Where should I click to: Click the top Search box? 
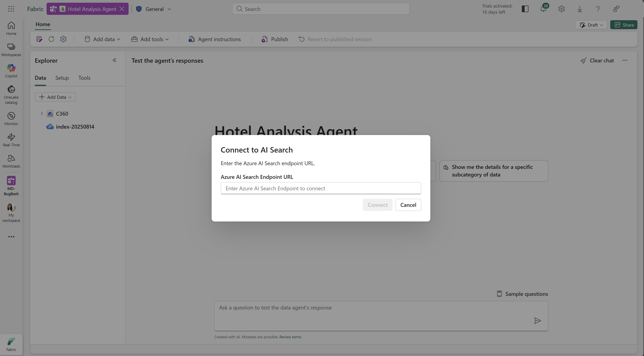pyautogui.click(x=321, y=9)
